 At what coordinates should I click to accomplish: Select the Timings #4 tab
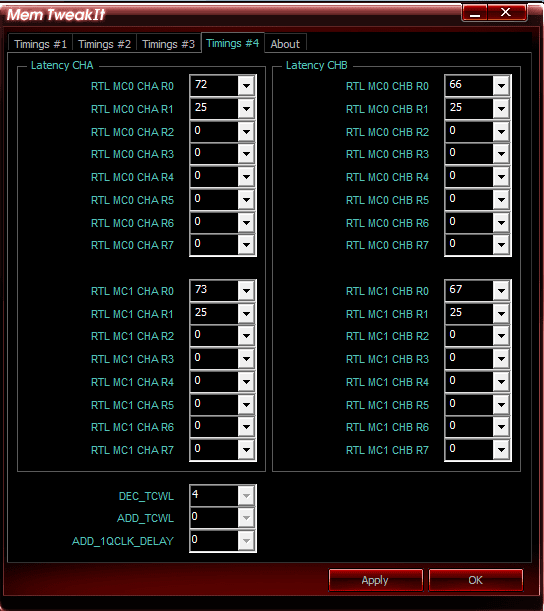click(233, 42)
